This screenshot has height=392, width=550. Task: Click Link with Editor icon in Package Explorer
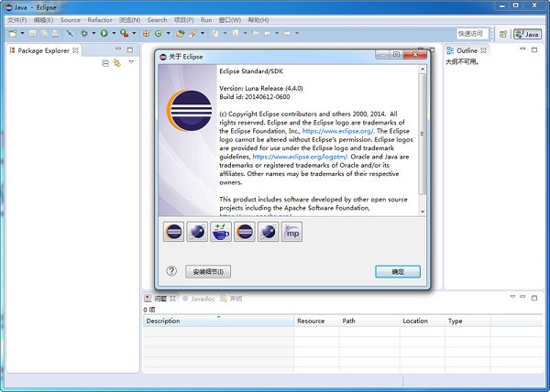[116, 63]
